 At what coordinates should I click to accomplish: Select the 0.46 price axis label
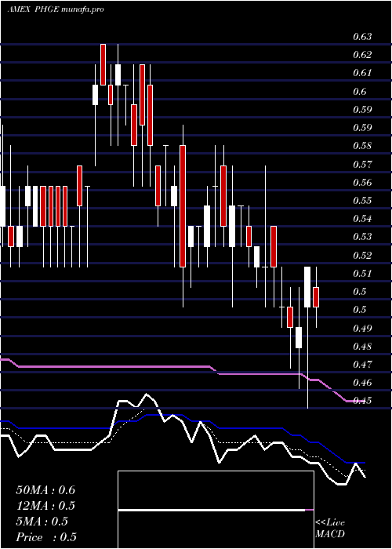[362, 383]
